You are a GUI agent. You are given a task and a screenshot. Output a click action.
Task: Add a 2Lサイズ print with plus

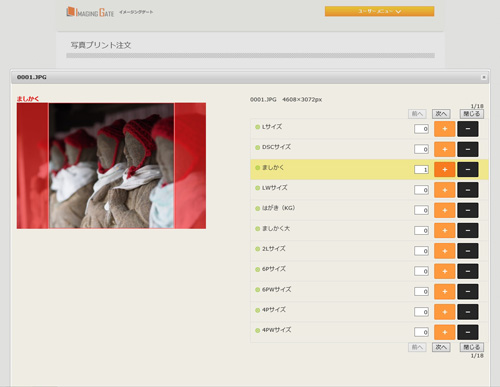(444, 251)
